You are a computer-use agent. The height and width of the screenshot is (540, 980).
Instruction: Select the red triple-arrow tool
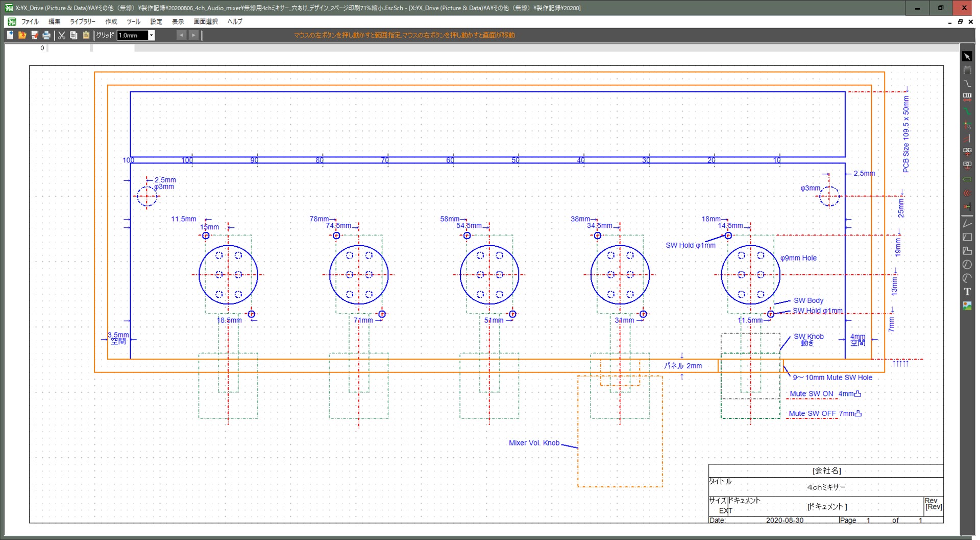pos(967,193)
